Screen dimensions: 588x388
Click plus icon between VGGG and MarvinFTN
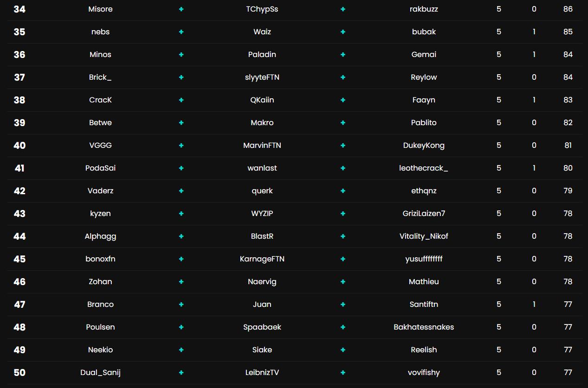181,146
